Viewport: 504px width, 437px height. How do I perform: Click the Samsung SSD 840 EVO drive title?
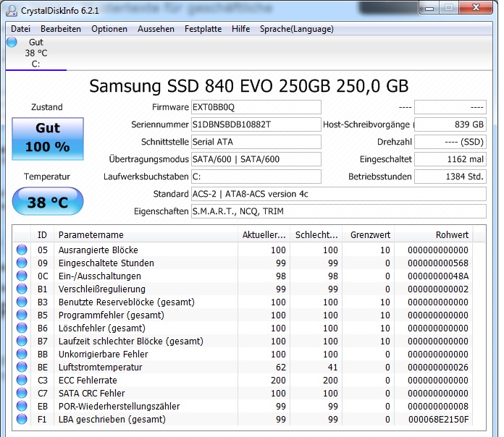coord(249,86)
